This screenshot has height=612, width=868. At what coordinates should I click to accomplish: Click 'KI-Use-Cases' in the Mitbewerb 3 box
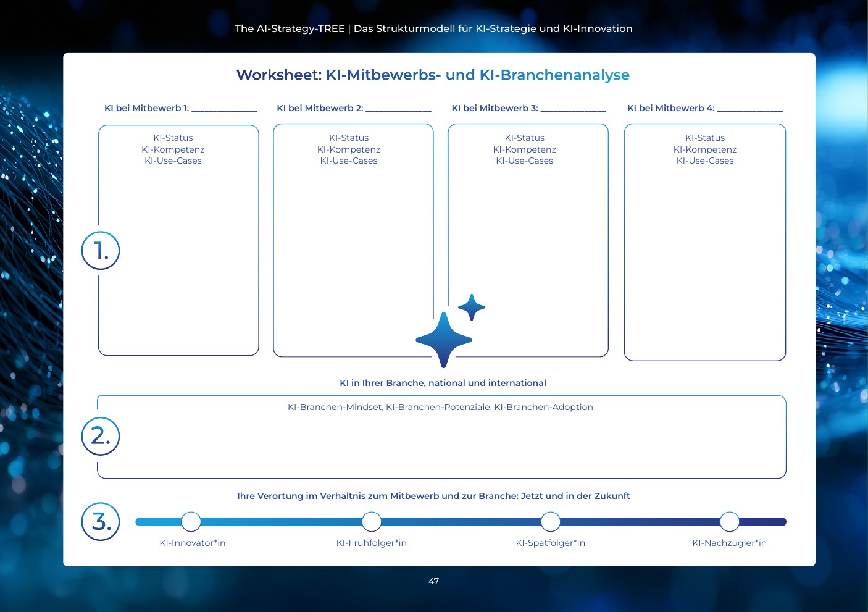[x=525, y=161]
